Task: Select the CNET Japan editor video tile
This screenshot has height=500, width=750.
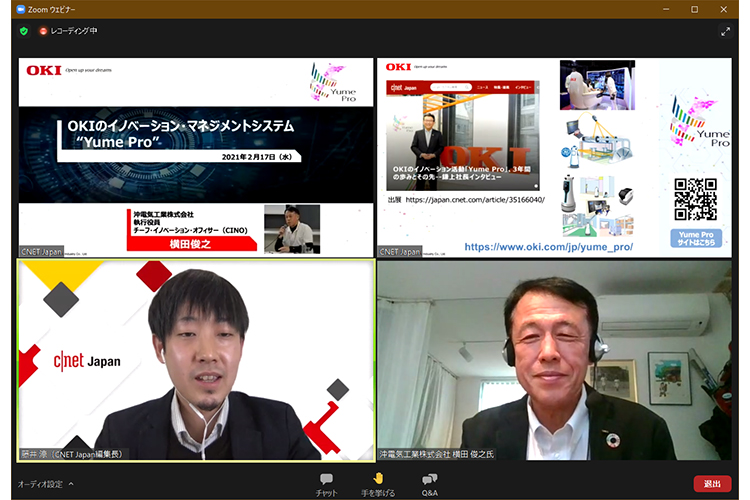Action: click(196, 360)
